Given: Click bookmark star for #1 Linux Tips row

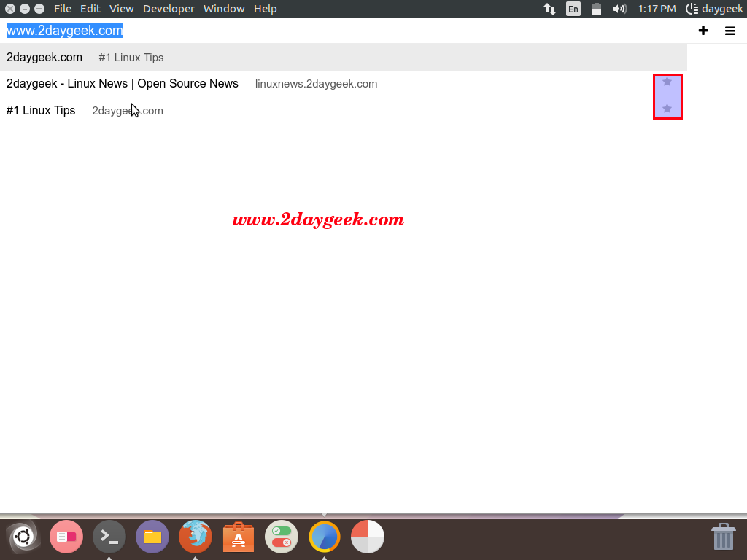Looking at the screenshot, I should tap(667, 109).
